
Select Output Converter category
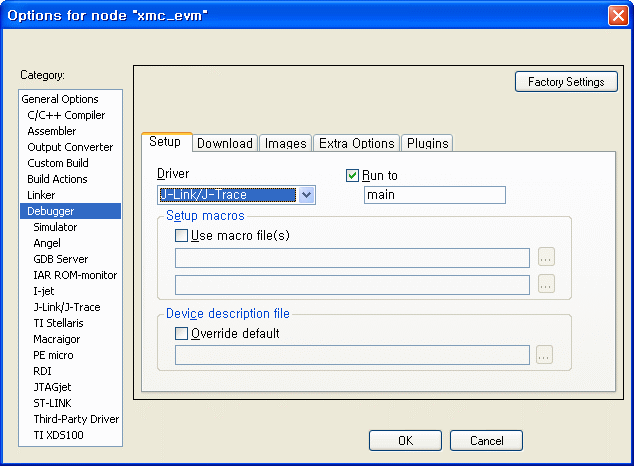[x=70, y=147]
